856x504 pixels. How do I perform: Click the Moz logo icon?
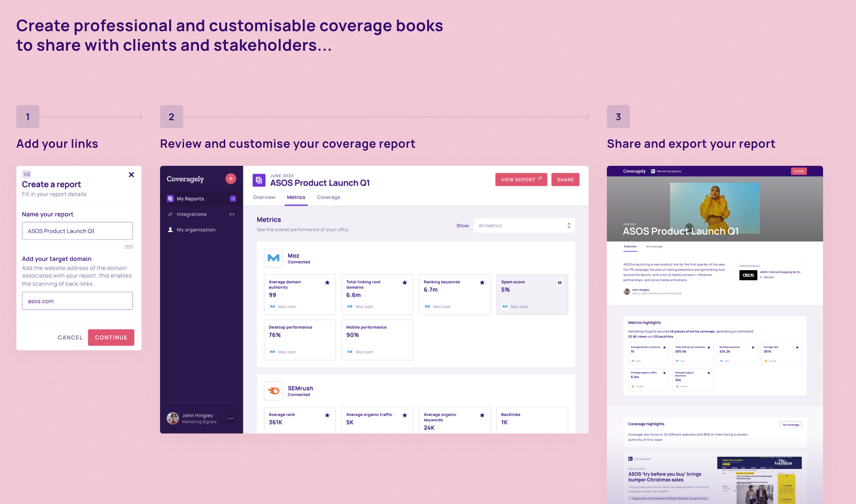click(273, 258)
